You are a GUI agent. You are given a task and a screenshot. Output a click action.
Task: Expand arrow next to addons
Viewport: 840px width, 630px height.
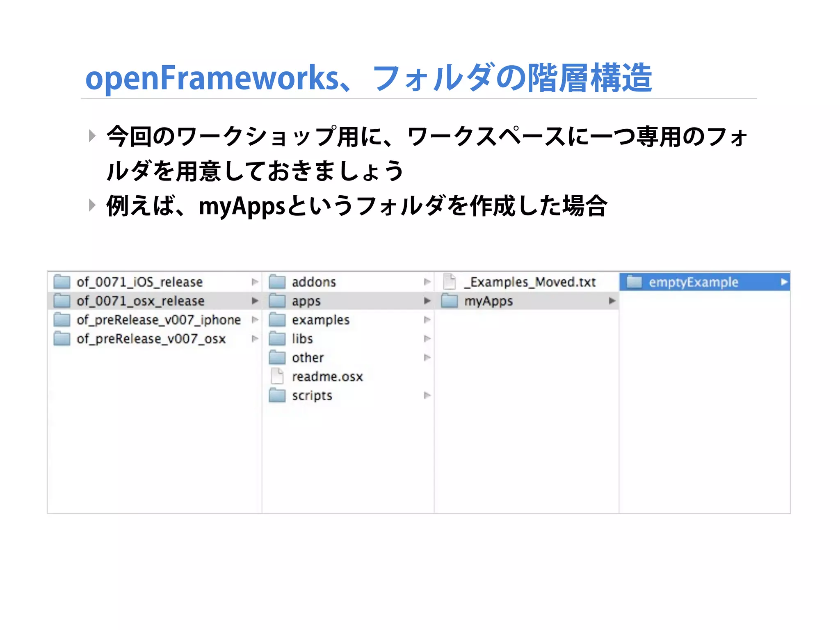tap(427, 282)
